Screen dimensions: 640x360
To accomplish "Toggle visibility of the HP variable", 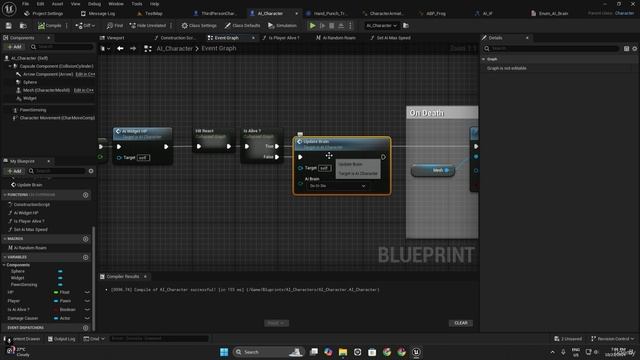I will [87, 292].
